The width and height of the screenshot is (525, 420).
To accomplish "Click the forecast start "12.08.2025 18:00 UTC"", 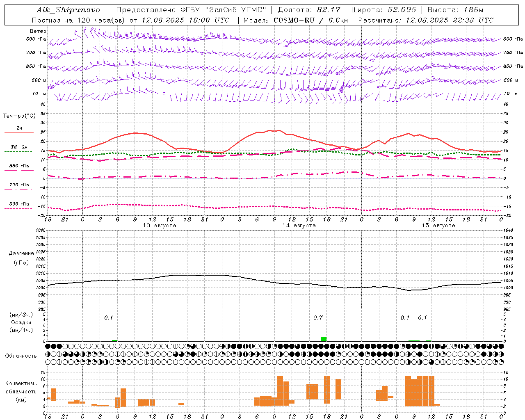I will tap(185, 20).
